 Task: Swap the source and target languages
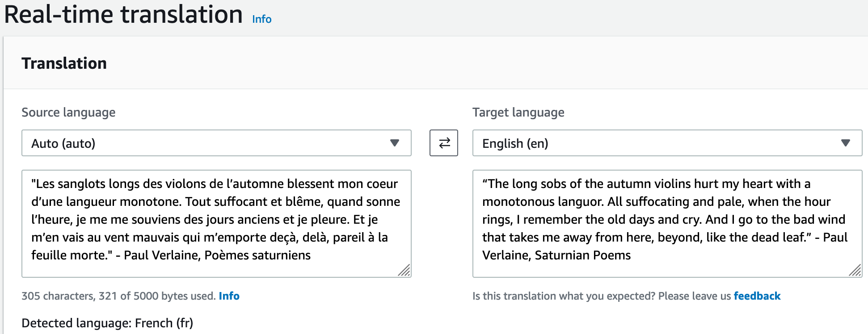[x=443, y=143]
